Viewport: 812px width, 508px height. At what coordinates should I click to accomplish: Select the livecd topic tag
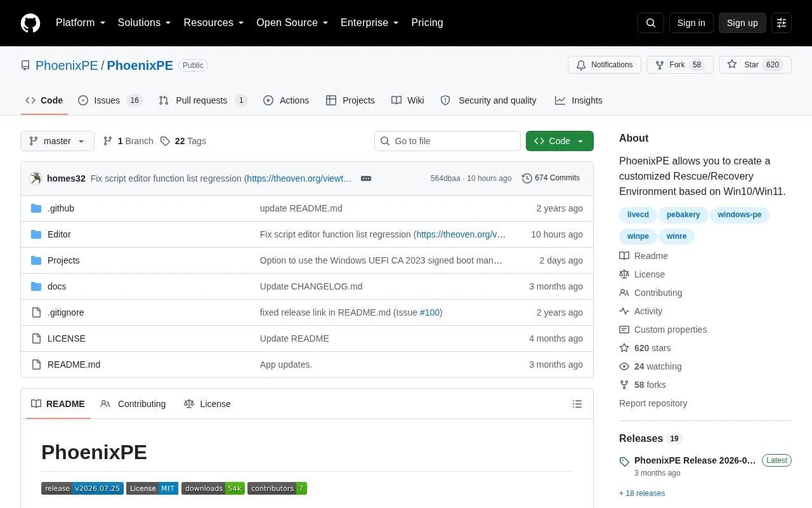[638, 215]
